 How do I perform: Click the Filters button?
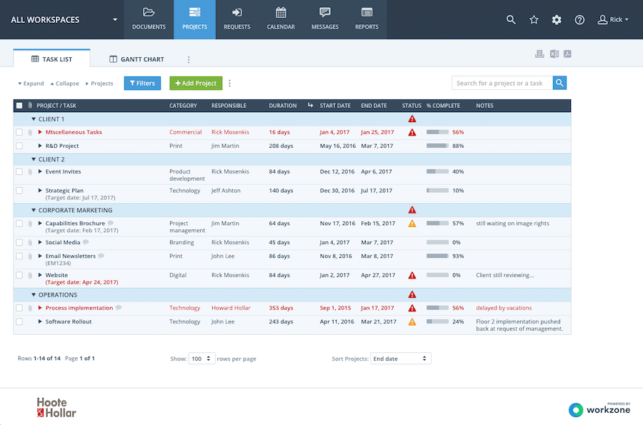(x=142, y=83)
